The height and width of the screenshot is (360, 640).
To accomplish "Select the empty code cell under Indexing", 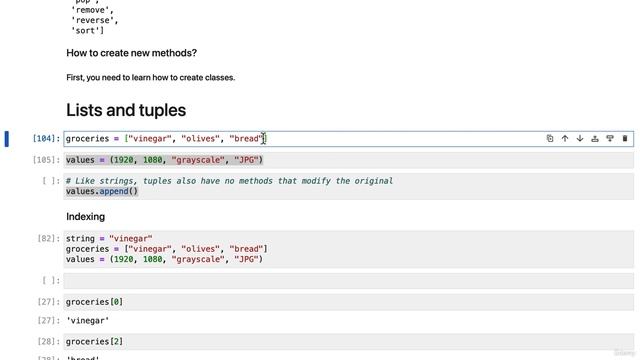I will click(349, 281).
